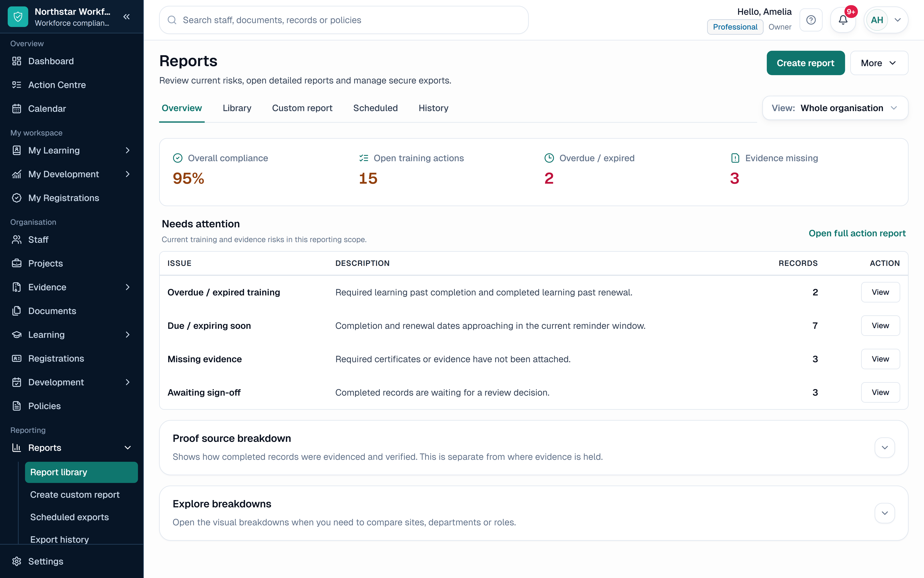Switch to the Custom report tab
This screenshot has width=924, height=578.
click(302, 108)
